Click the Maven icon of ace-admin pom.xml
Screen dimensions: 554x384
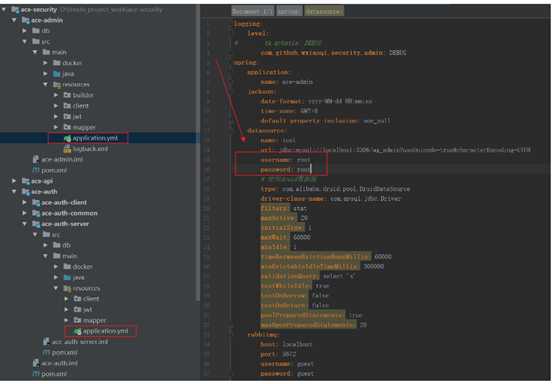[36, 170]
